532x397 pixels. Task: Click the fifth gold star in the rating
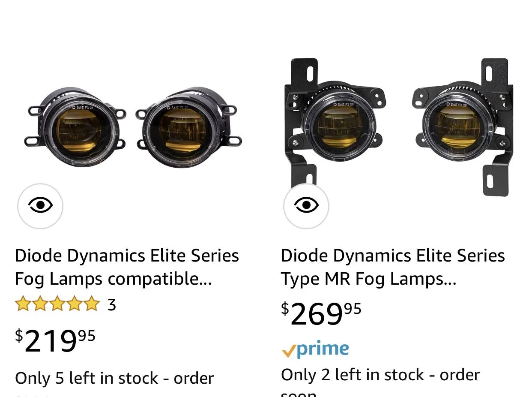pyautogui.click(x=91, y=304)
